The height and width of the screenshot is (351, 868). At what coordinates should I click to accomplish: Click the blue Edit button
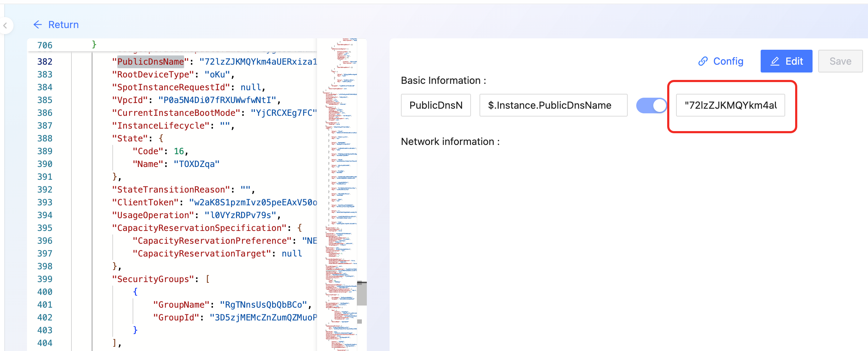(x=786, y=61)
